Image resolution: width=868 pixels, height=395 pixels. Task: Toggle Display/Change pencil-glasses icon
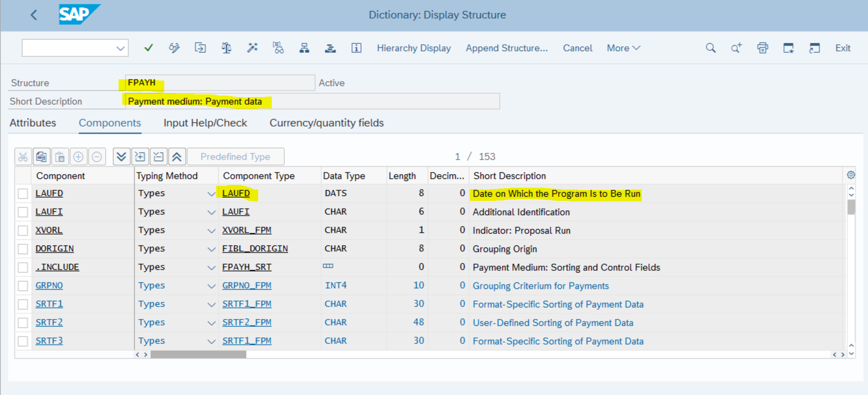174,48
